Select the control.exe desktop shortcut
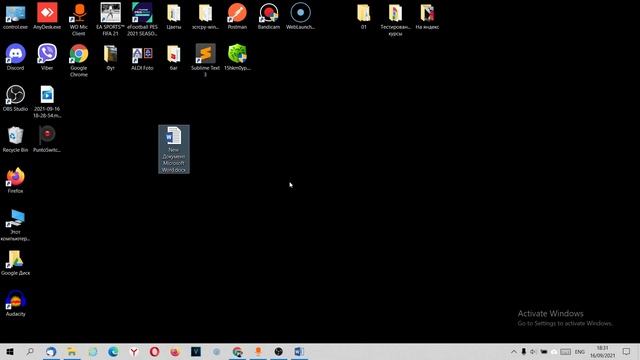The image size is (640, 360). pyautogui.click(x=16, y=17)
